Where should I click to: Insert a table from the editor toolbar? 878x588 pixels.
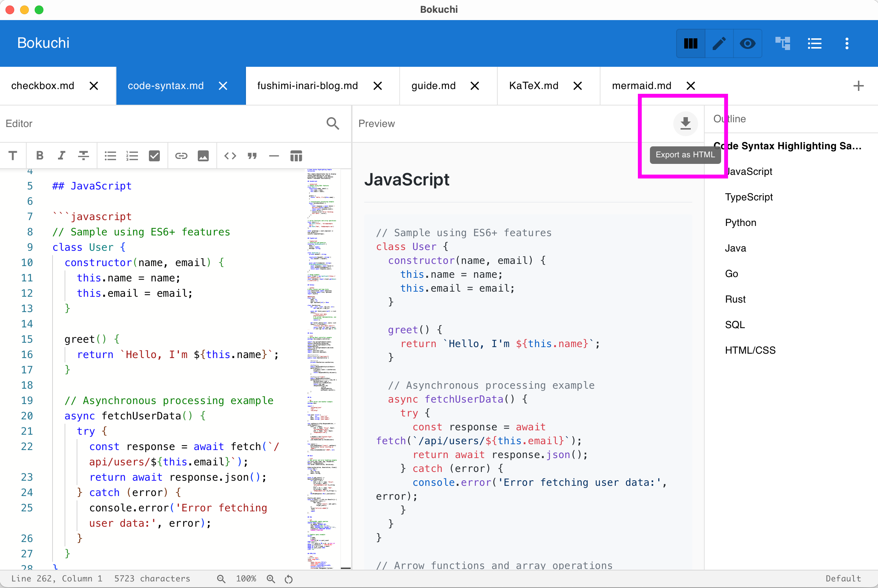pyautogui.click(x=296, y=155)
